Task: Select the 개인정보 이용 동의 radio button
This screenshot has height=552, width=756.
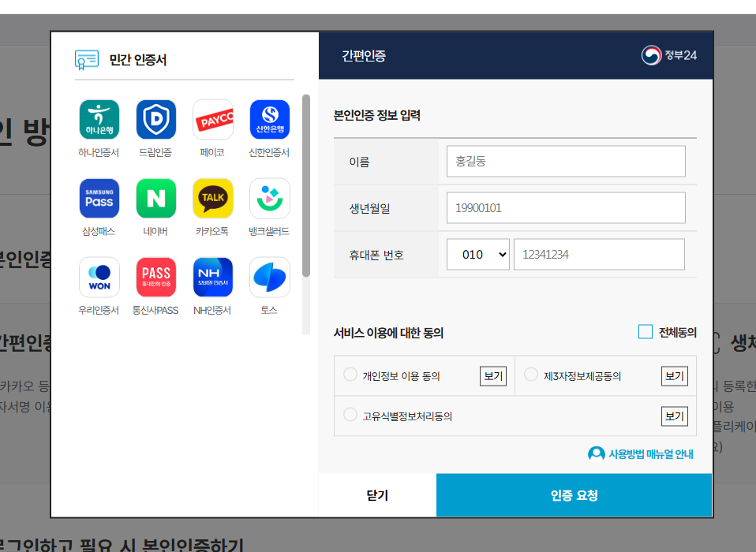Action: [350, 375]
